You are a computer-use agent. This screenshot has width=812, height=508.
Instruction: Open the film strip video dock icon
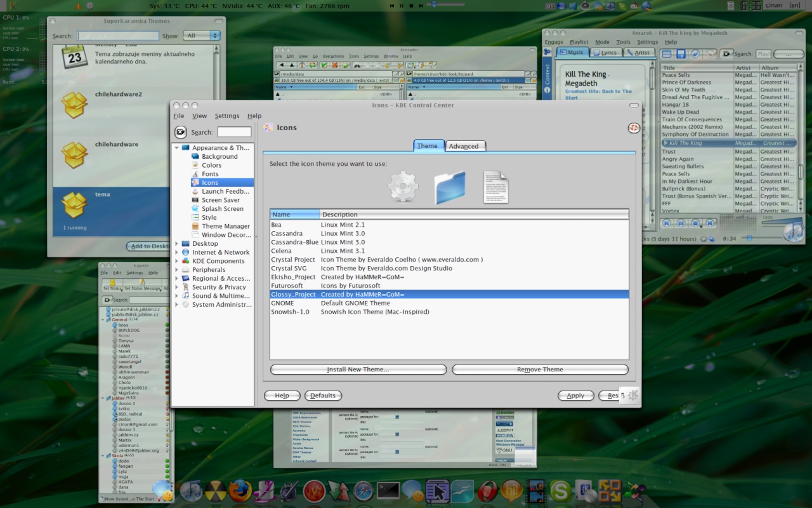[537, 491]
